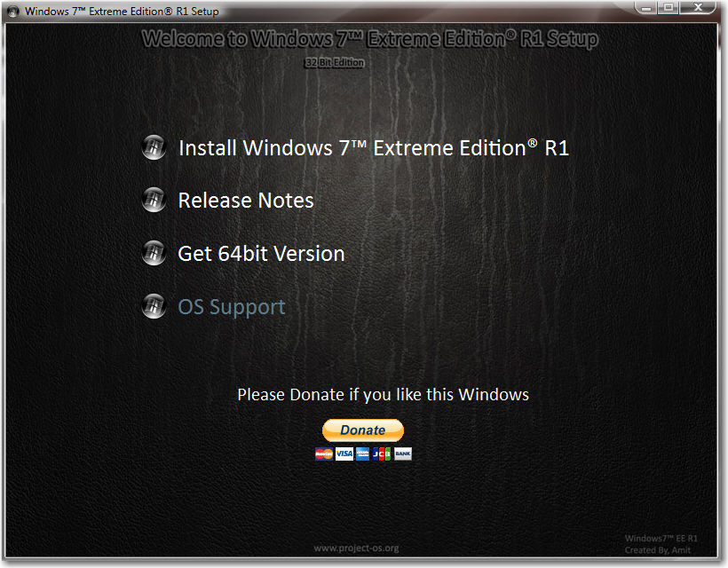
Task: Click the orb icon beside OS Support
Action: pyautogui.click(x=154, y=306)
